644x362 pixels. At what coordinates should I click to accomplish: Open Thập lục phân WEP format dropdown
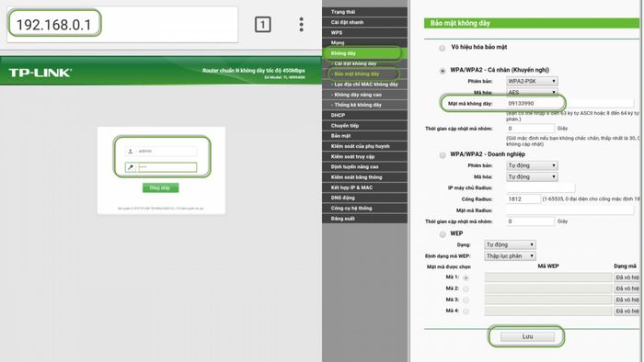point(510,255)
